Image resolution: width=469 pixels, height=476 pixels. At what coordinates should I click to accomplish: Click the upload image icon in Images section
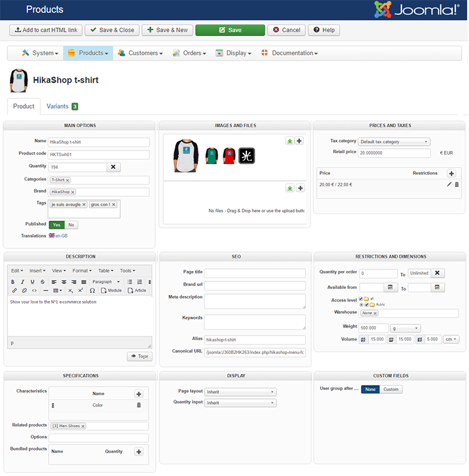coord(290,141)
